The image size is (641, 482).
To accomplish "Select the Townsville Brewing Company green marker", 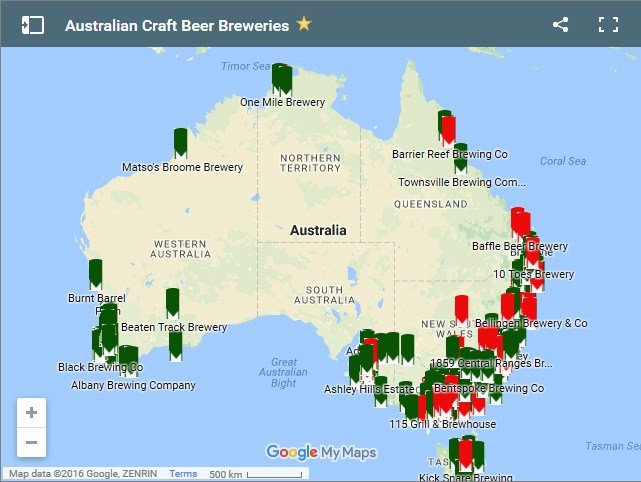I will click(461, 158).
